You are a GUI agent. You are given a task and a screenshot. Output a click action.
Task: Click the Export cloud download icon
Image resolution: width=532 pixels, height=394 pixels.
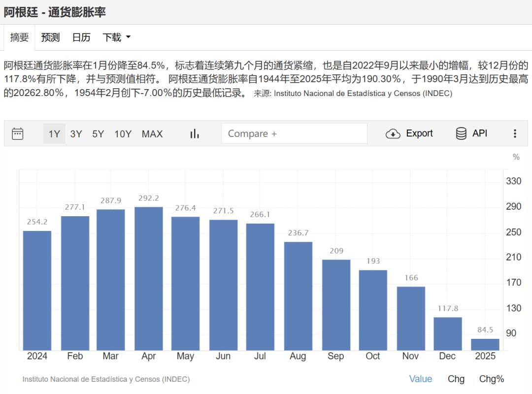393,133
